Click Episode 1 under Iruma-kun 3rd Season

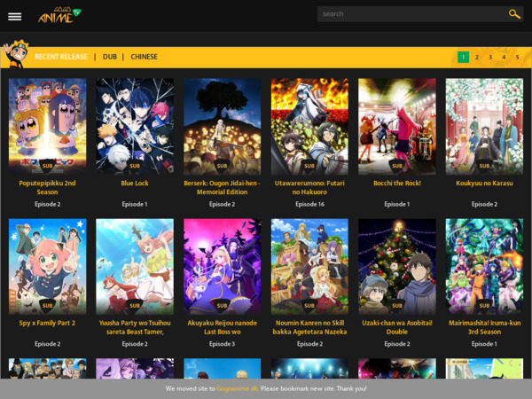[484, 344]
